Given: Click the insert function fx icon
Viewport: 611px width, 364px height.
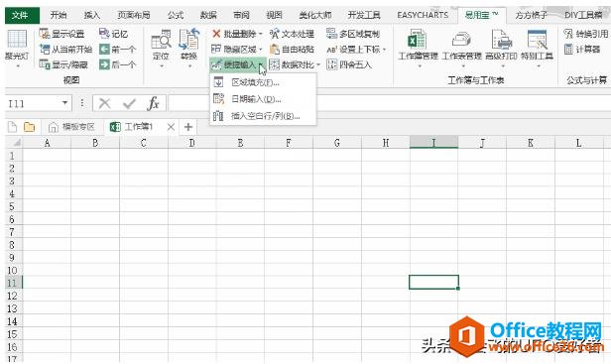Looking at the screenshot, I should [x=153, y=104].
